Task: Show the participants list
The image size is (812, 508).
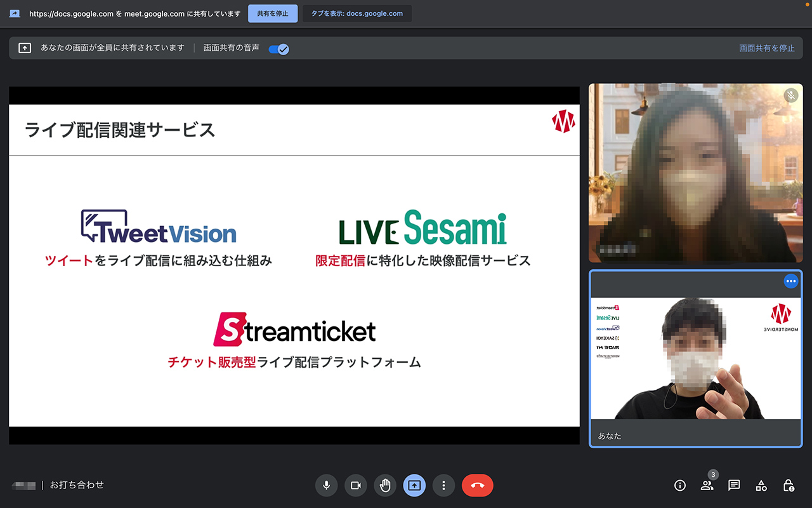Action: point(707,485)
